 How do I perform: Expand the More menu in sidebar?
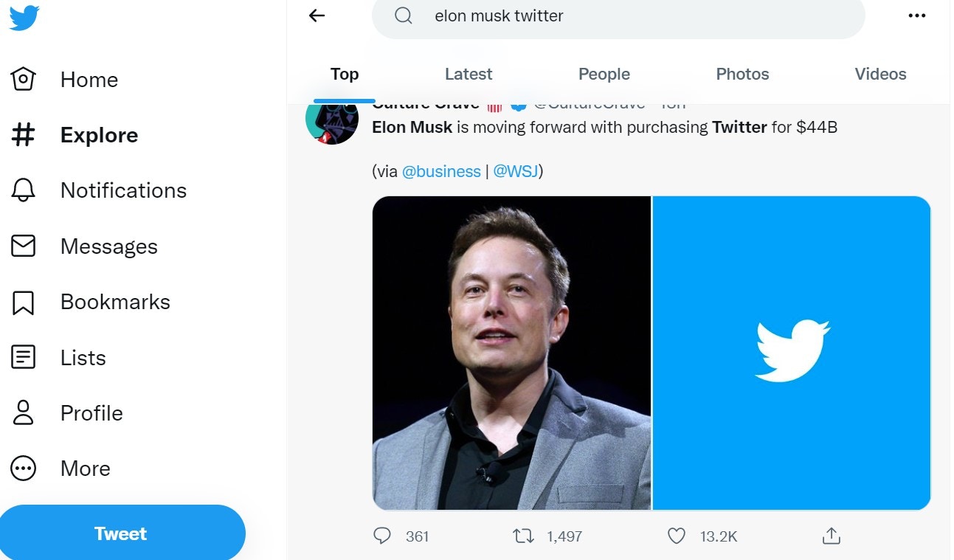tap(61, 469)
